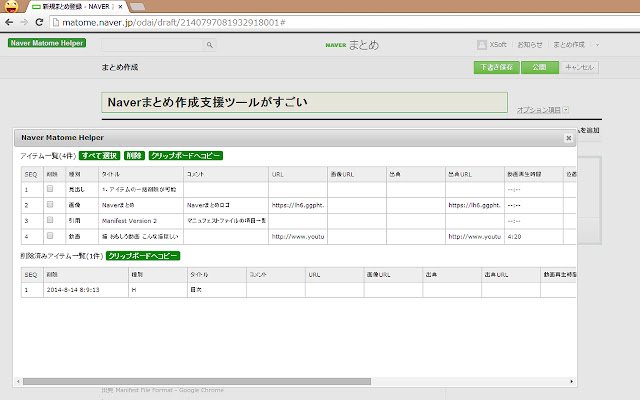Click the https://lh6.ggpht URL cell
The width and height of the screenshot is (640, 400).
[298, 205]
